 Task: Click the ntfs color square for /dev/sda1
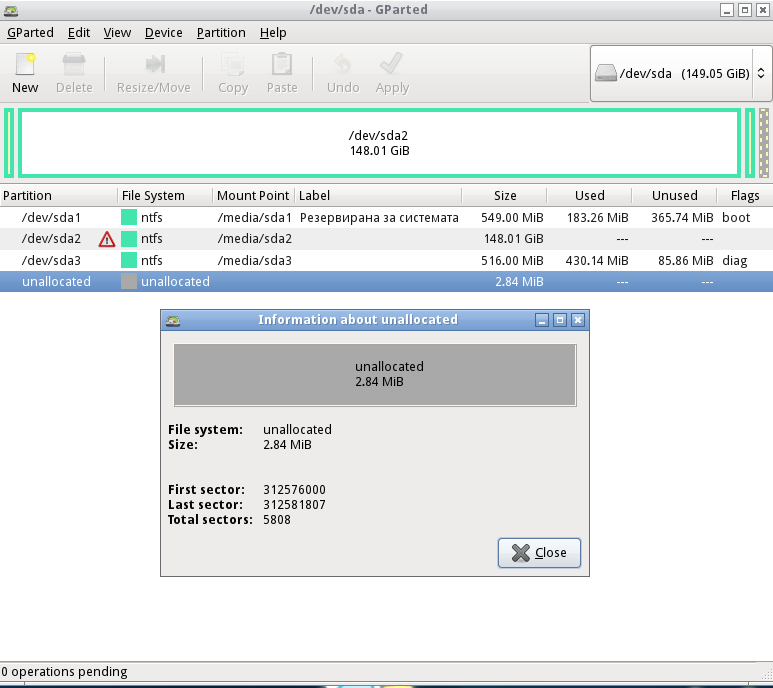[129, 217]
